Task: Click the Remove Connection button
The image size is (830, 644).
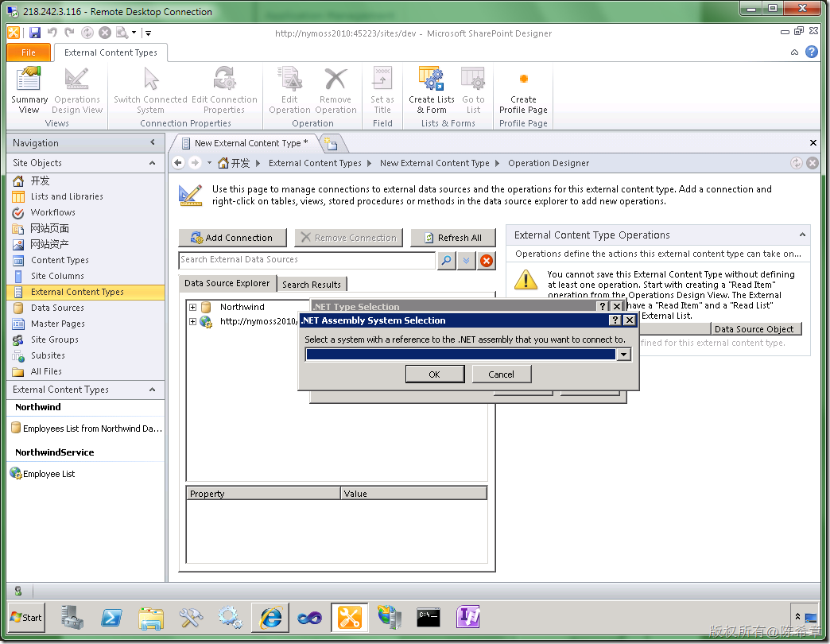Action: (x=348, y=238)
